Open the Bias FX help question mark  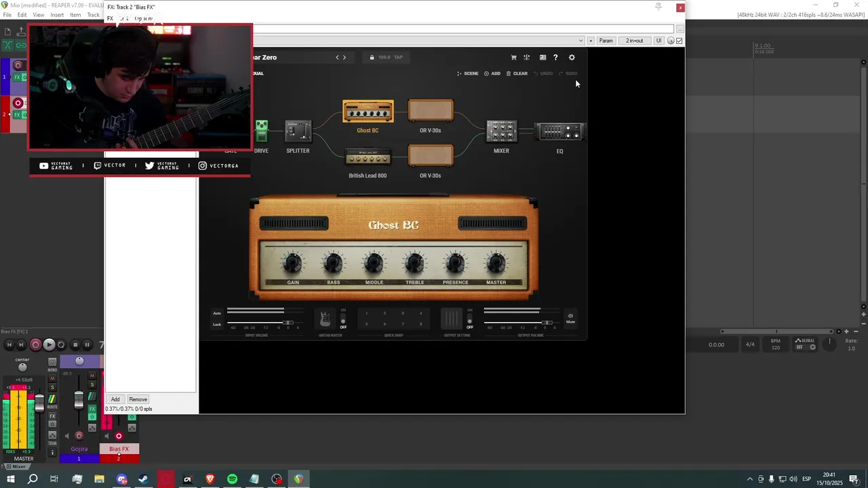point(555,58)
